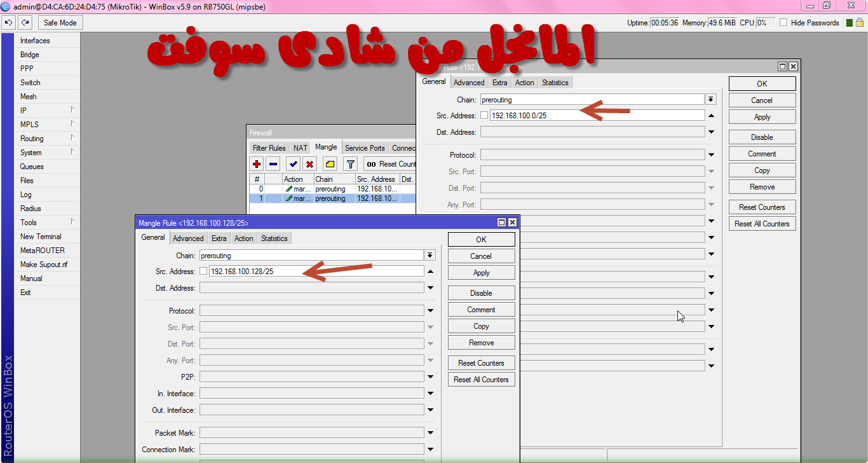The image size is (868, 463).
Task: Switch to the NAT tab in Firewall
Action: tap(300, 148)
